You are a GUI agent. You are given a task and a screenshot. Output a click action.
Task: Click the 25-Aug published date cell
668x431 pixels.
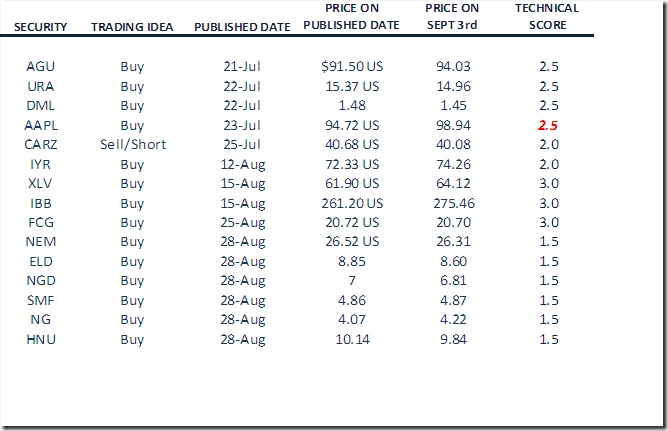coord(245,223)
